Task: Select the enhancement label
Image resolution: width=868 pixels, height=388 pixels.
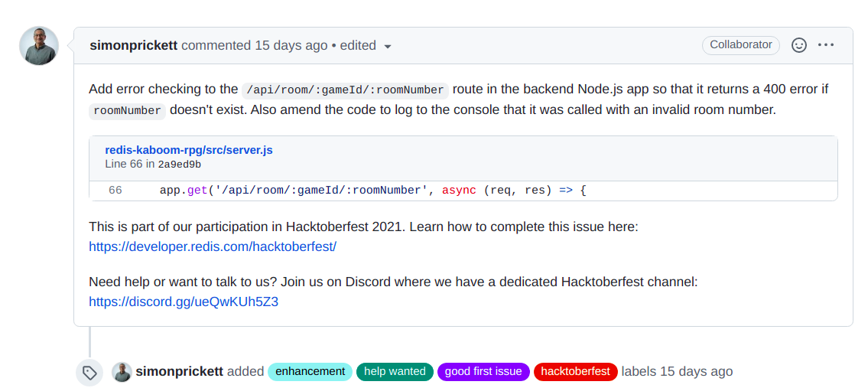Action: (x=310, y=371)
